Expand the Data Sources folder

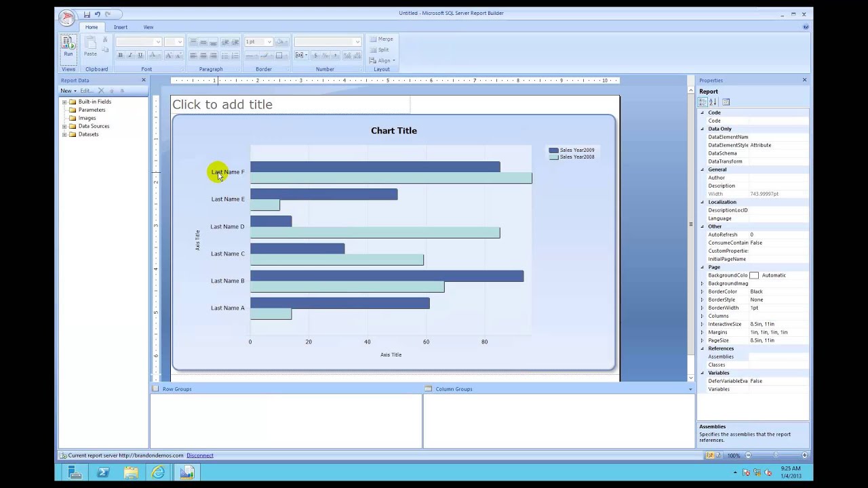click(x=64, y=126)
